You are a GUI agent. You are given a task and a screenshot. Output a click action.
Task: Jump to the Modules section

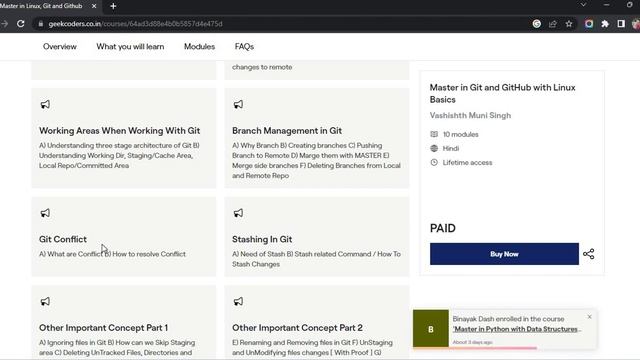(x=199, y=47)
